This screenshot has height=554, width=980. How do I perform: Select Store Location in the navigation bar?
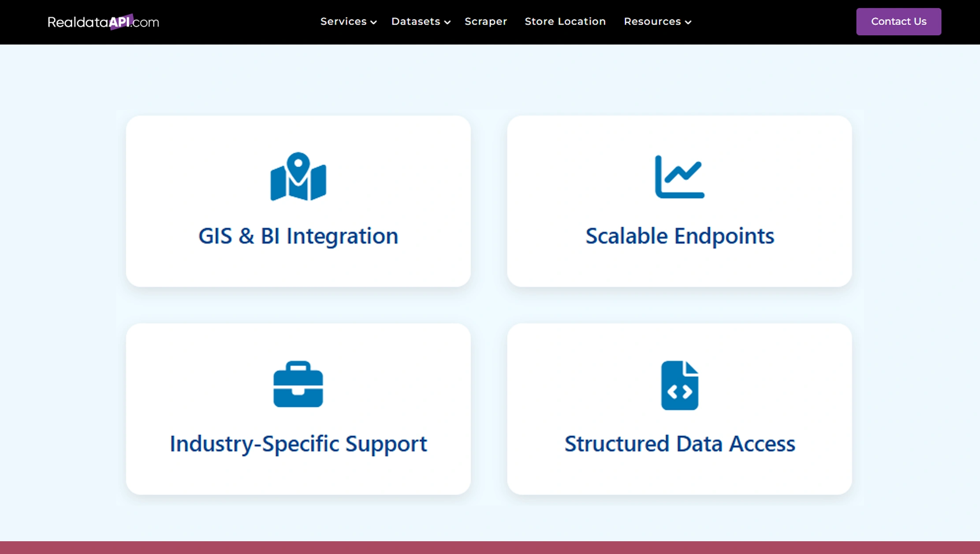point(565,21)
